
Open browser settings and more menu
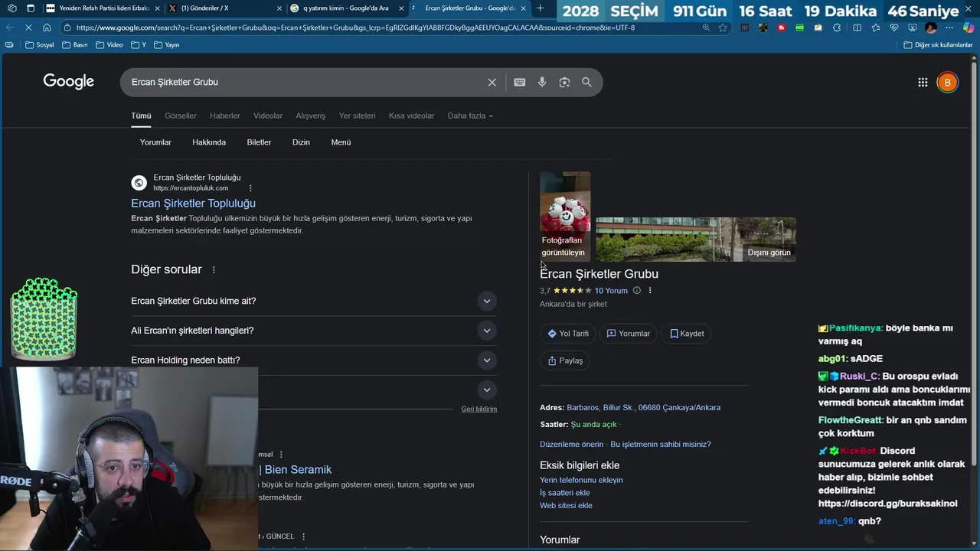pos(949,28)
